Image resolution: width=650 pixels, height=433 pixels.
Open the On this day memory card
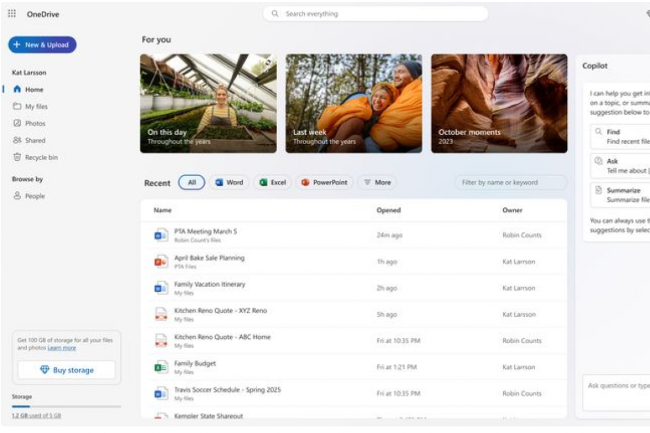coord(208,104)
